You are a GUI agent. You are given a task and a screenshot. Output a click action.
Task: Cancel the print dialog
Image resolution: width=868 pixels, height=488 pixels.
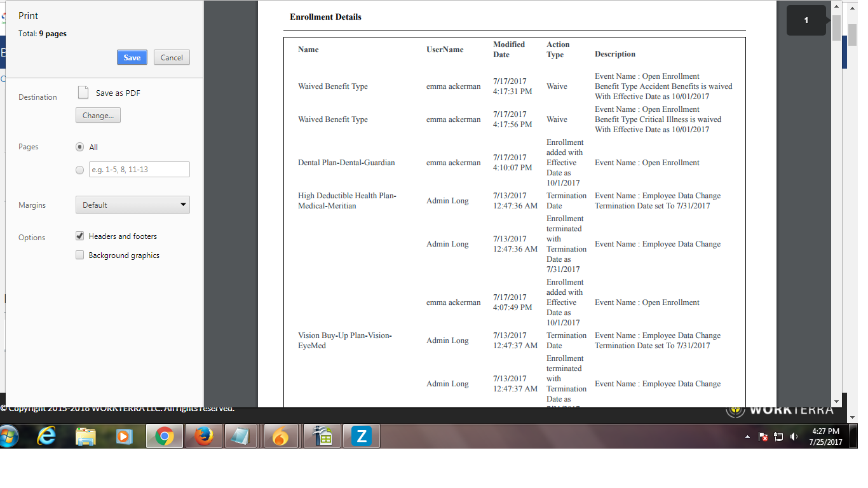pos(172,57)
